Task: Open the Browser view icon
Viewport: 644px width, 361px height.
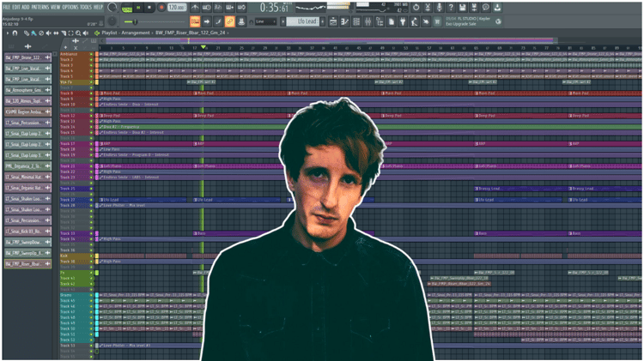Action: pyautogui.click(x=380, y=21)
